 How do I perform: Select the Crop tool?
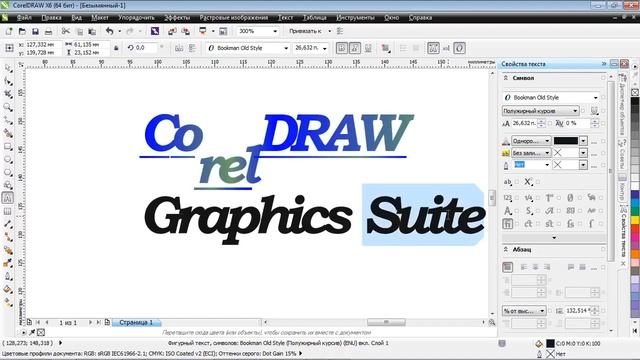(8, 94)
